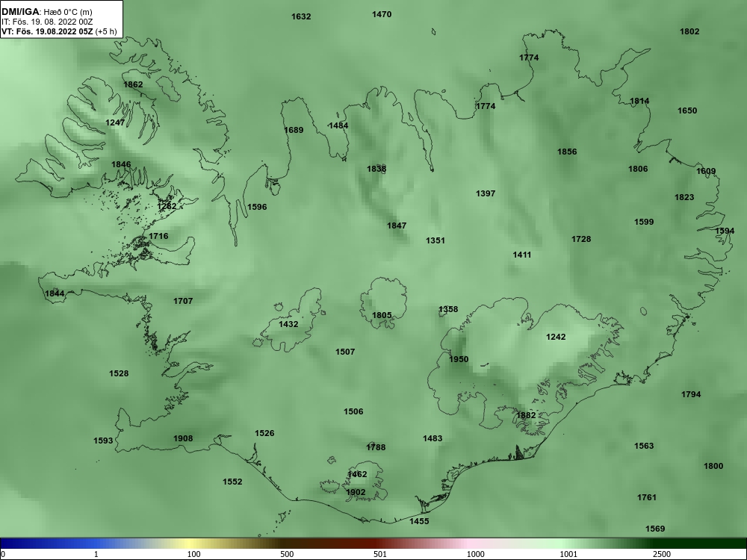Select the 1794 offshore value
This screenshot has height=560, width=747.
[x=691, y=394]
